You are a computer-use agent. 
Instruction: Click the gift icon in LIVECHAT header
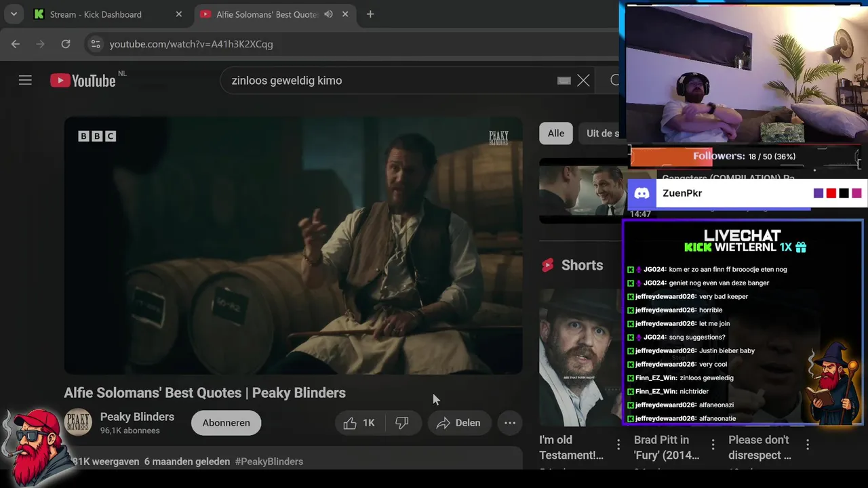[x=801, y=247]
